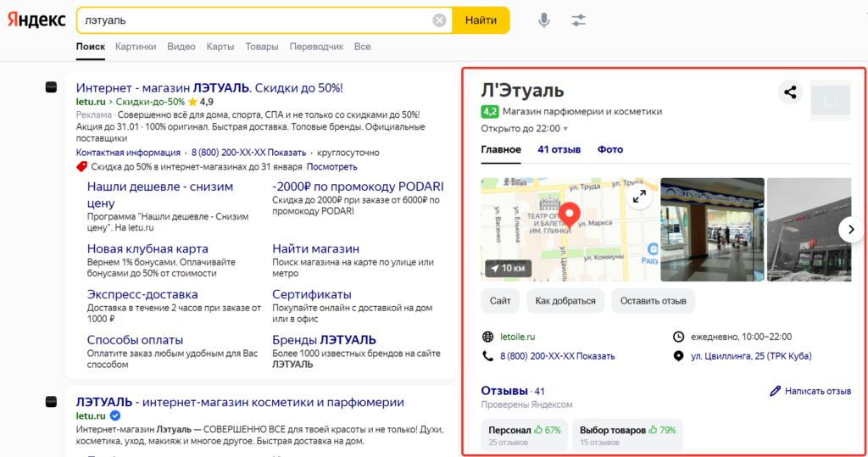
Task: Click the favicon of the first ad result
Action: (51, 87)
